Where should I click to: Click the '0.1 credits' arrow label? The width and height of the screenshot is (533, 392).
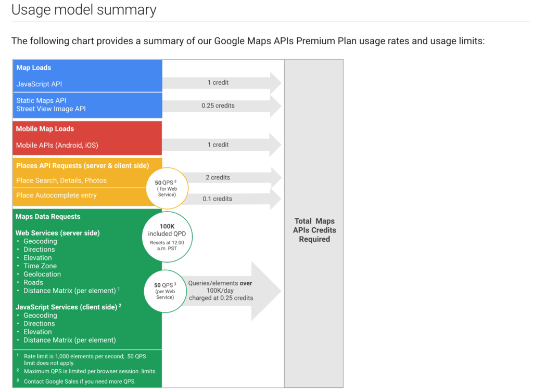pos(217,199)
